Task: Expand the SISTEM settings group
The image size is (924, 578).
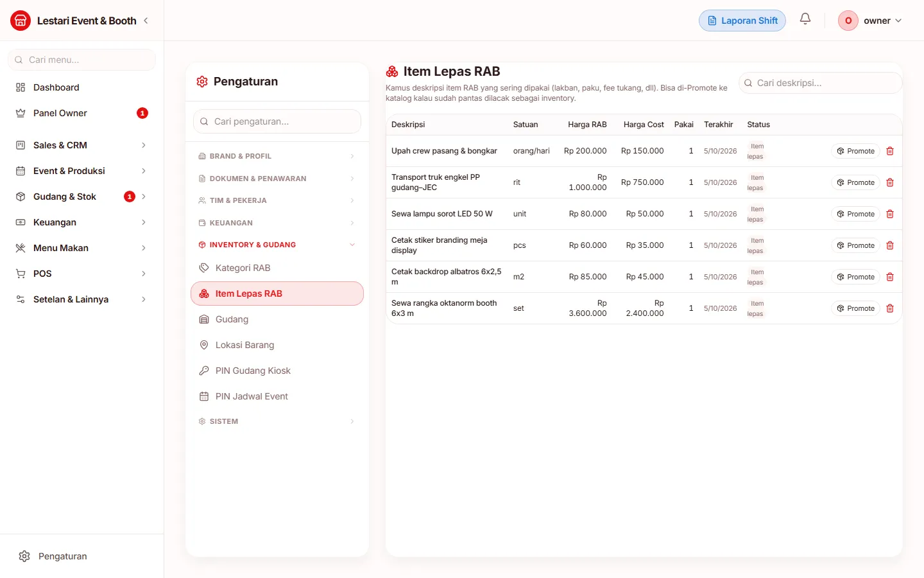Action: point(277,421)
